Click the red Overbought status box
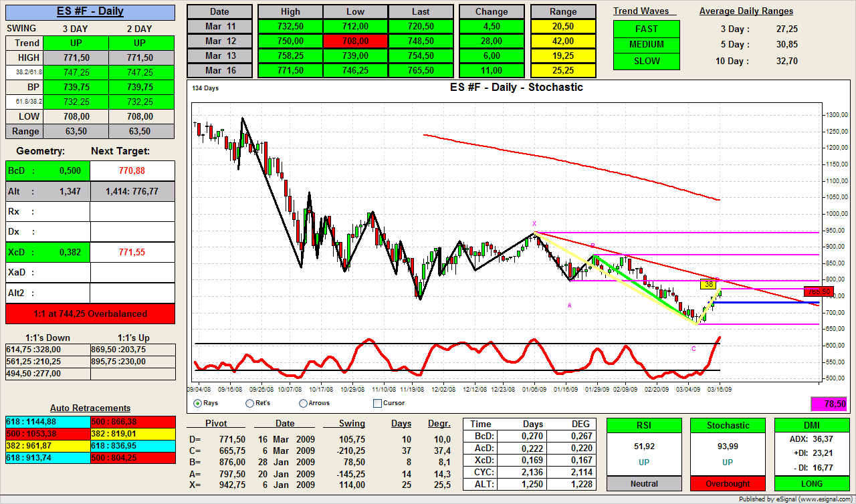Screen dimensions: 856x504 pyautogui.click(x=728, y=483)
